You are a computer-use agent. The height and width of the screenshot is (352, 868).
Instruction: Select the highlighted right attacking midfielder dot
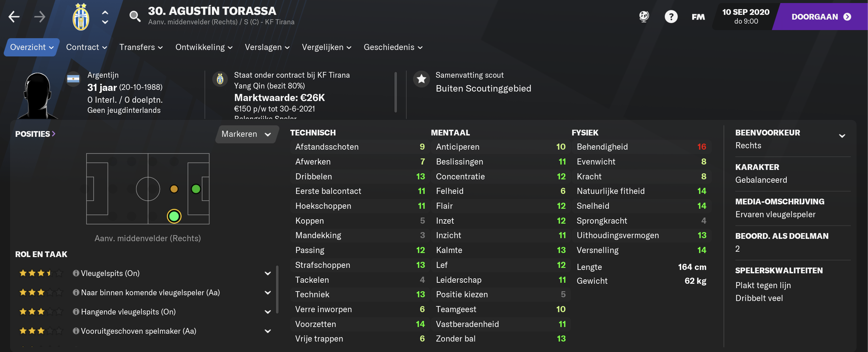174,216
